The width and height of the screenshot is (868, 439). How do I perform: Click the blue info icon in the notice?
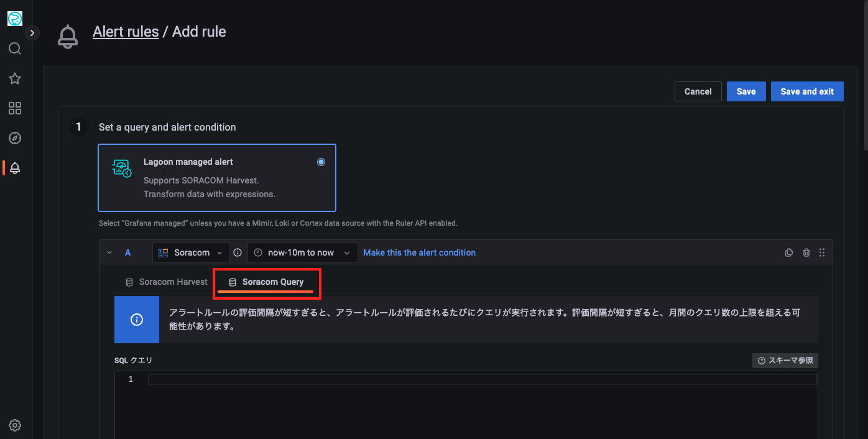[137, 320]
